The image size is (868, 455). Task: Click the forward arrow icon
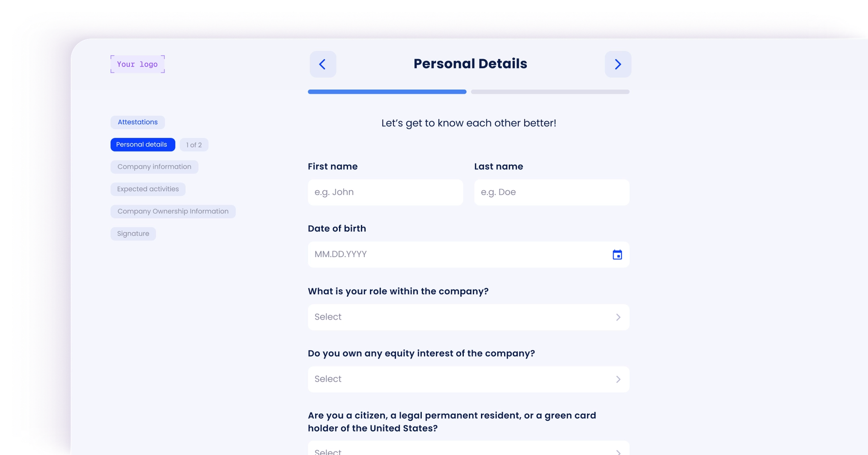[x=618, y=64]
